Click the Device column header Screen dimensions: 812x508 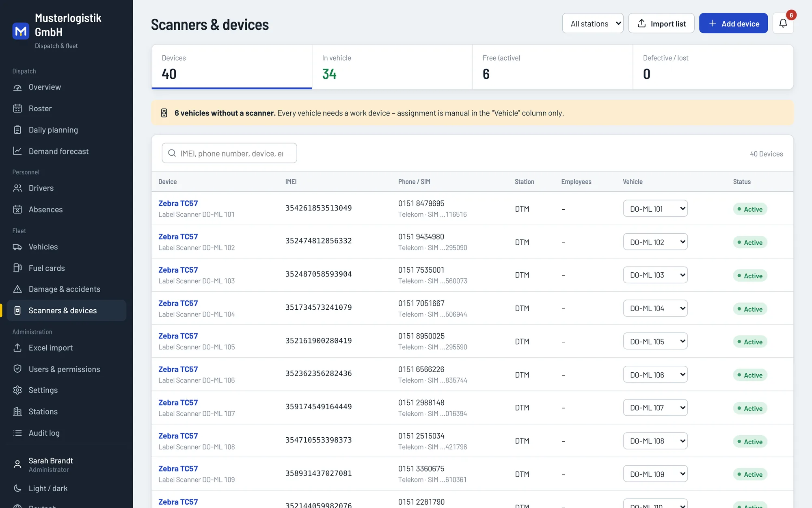(168, 182)
